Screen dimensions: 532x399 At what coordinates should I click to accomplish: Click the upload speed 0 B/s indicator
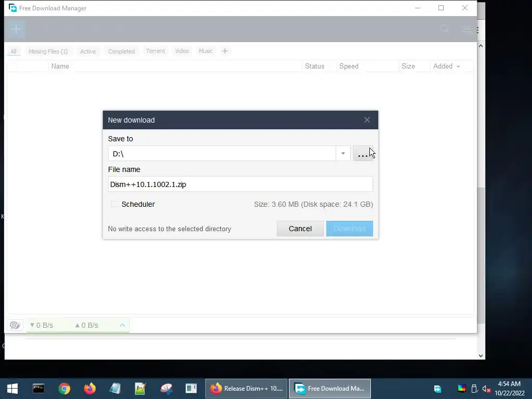tap(87, 325)
